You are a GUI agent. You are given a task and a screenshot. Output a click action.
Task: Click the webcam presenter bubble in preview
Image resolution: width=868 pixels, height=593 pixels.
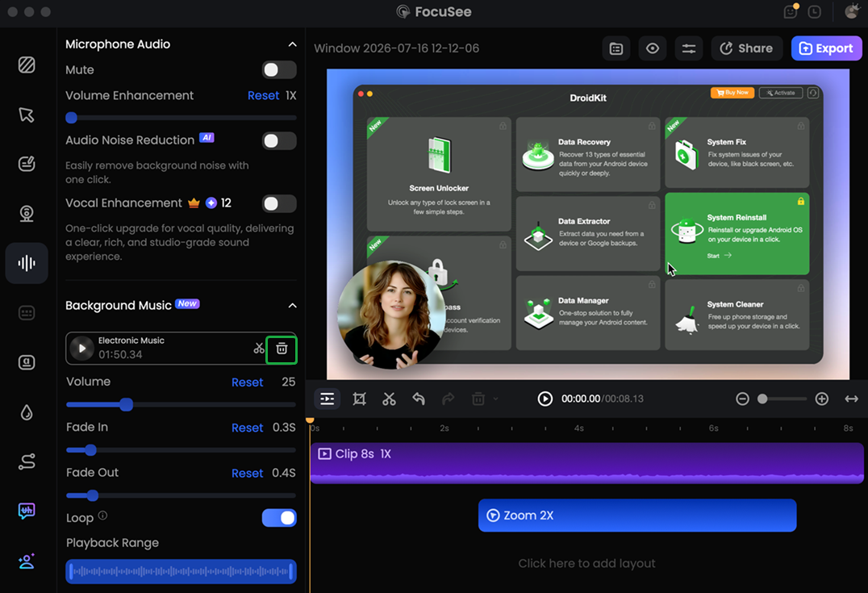pyautogui.click(x=391, y=315)
